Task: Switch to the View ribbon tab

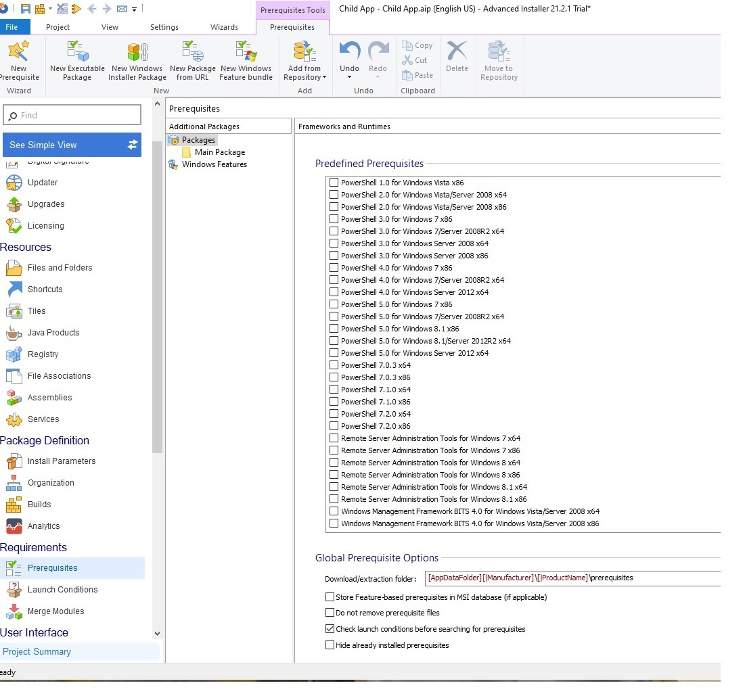Action: pos(110,27)
